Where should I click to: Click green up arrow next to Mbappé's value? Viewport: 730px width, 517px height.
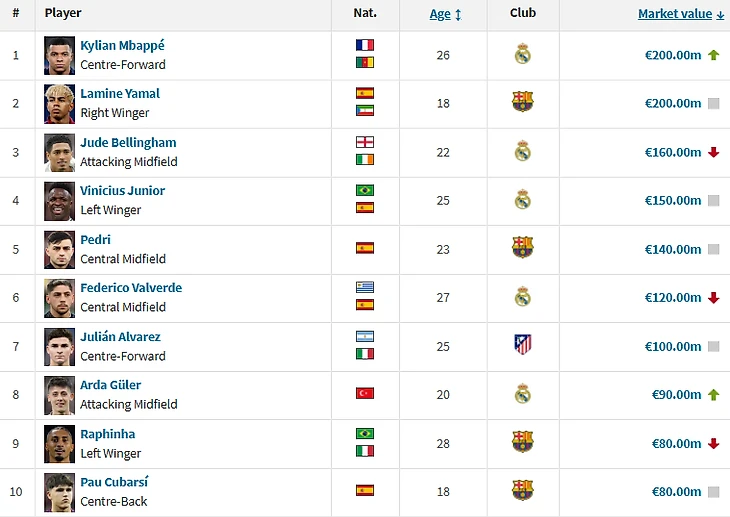tap(713, 55)
